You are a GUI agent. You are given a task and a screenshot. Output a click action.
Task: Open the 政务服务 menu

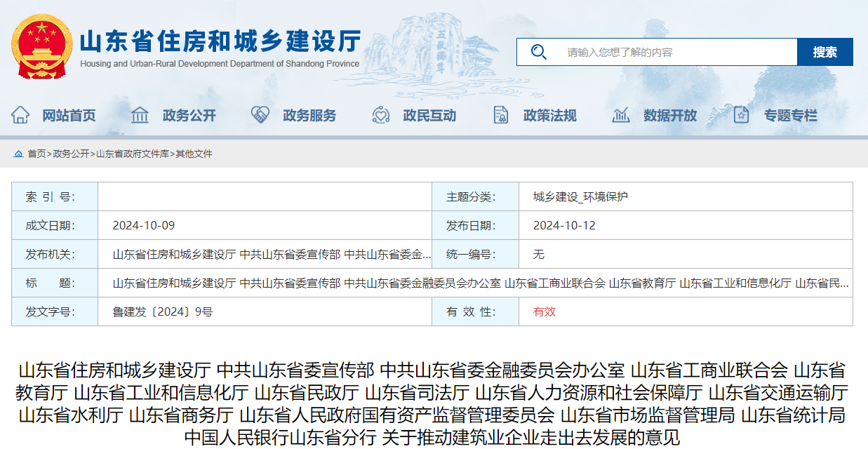(309, 115)
